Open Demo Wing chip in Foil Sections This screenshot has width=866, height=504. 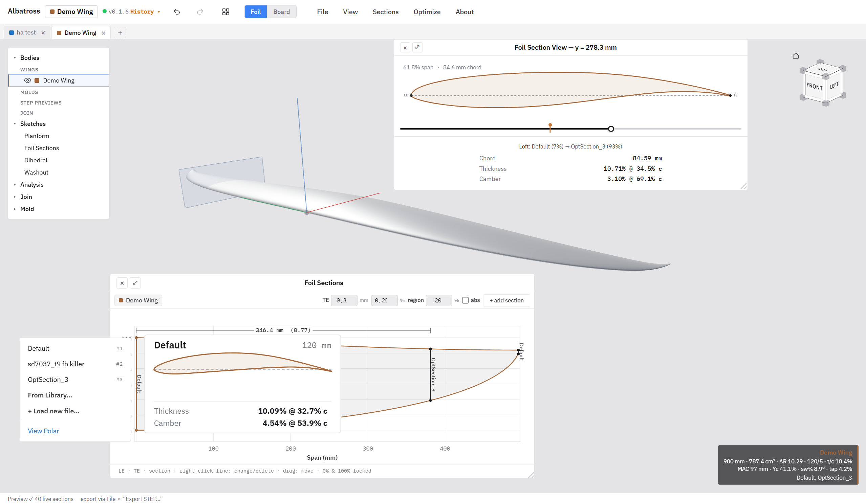[x=138, y=300]
